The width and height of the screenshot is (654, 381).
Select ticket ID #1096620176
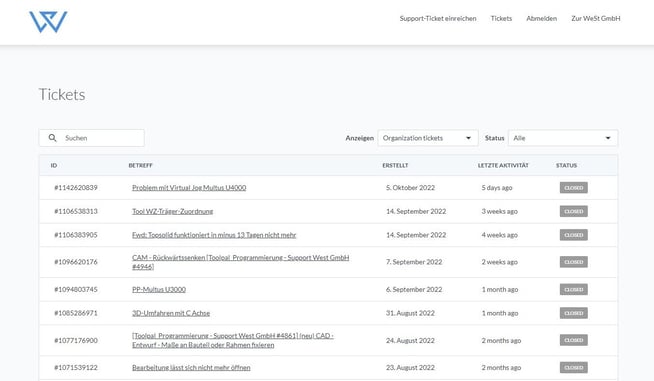tap(76, 262)
